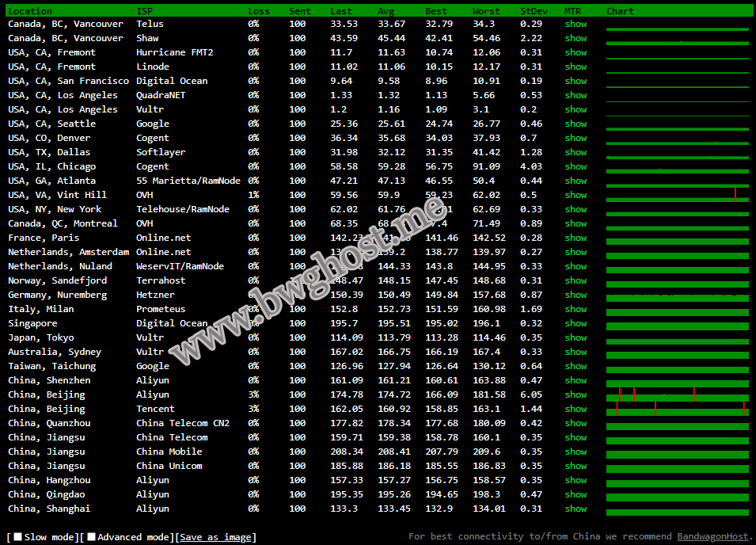The image size is (756, 545).
Task: Show MTR for Online.net Amsterdam row
Action: 576,252
